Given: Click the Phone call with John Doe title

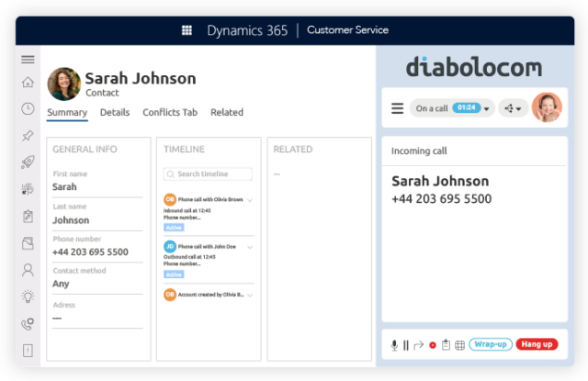Looking at the screenshot, I should coord(207,247).
